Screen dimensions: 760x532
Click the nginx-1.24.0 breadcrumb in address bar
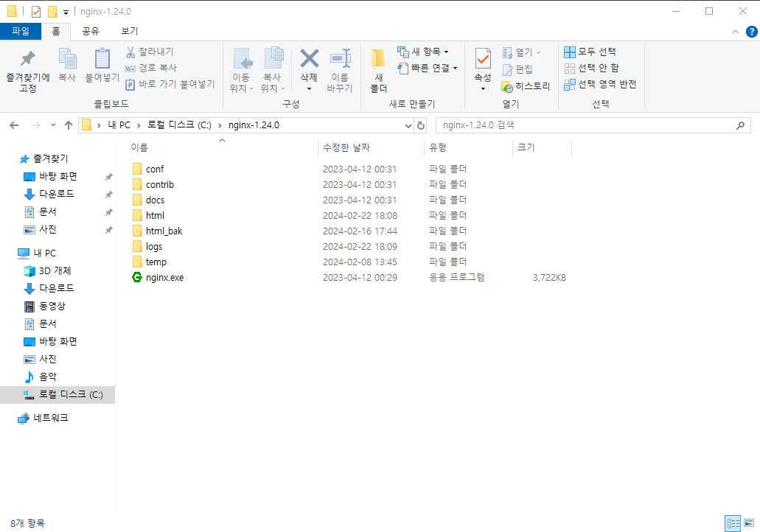pyautogui.click(x=254, y=125)
